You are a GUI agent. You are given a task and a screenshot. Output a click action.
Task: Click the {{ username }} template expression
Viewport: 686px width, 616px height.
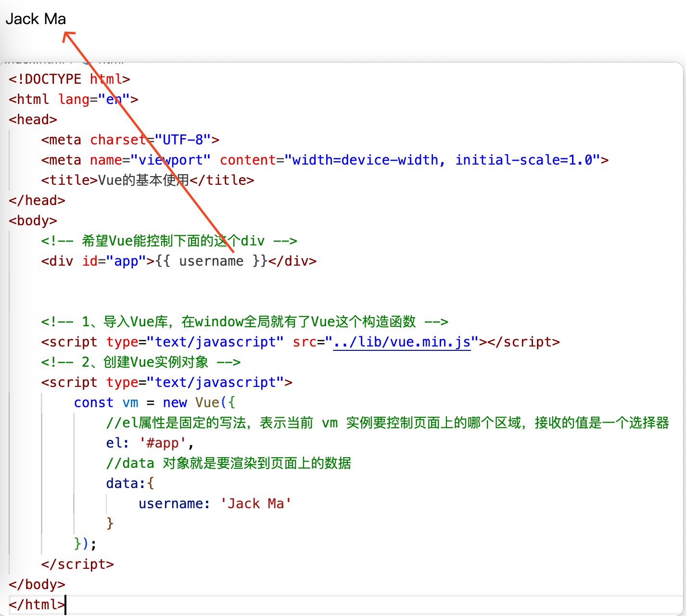pyautogui.click(x=211, y=261)
